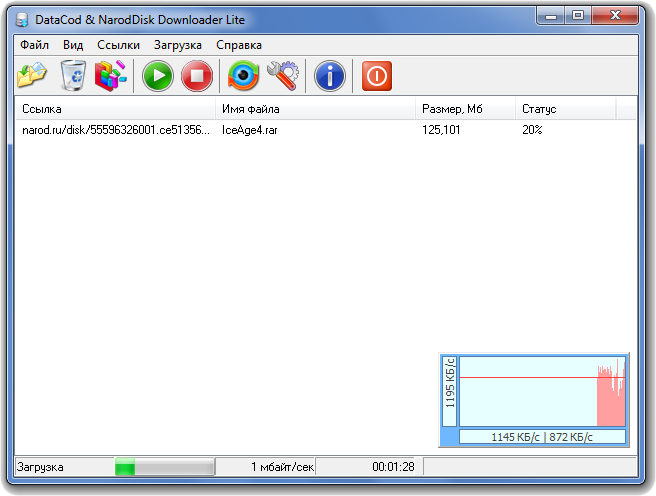Stop download with red stop button
Screen dimensions: 656x496
pos(197,76)
